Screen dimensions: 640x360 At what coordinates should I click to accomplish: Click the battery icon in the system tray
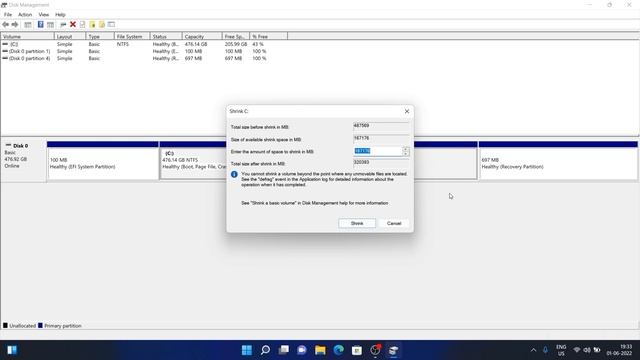point(597,350)
